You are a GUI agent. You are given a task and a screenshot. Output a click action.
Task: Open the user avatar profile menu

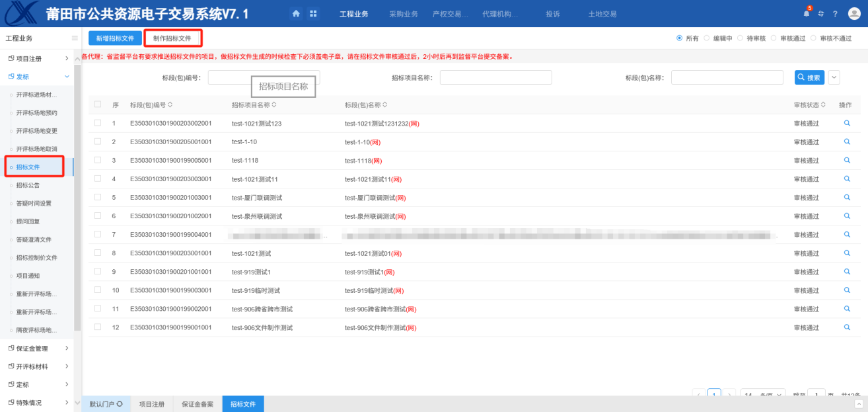(854, 14)
